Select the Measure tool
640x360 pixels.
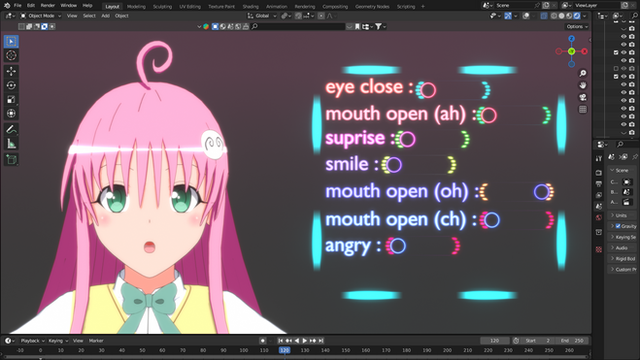(x=11, y=144)
